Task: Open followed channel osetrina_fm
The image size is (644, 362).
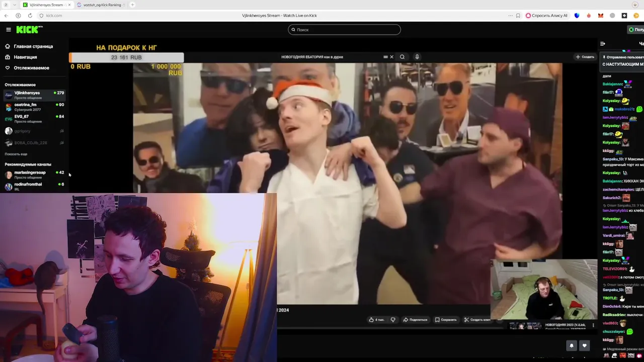Action: click(34, 107)
